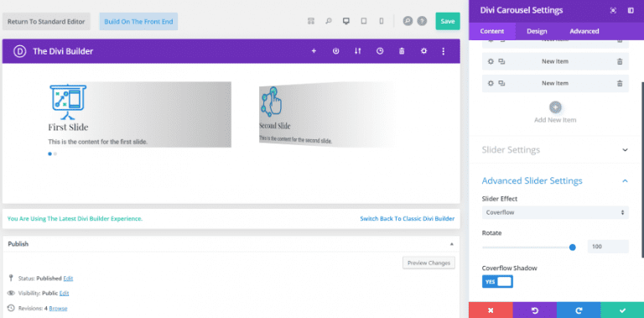Toggle the Coverflow Shadow switch

click(x=497, y=281)
